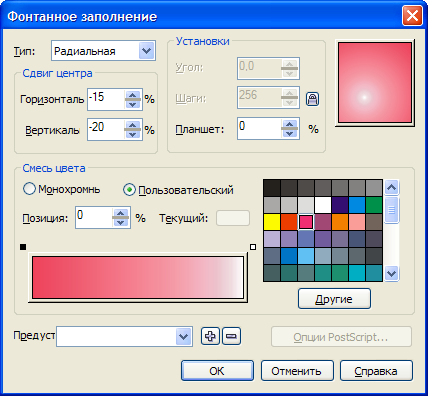This screenshot has height=396, width=428.
Task: Click the lock icon next to Шаги
Action: coord(312,99)
